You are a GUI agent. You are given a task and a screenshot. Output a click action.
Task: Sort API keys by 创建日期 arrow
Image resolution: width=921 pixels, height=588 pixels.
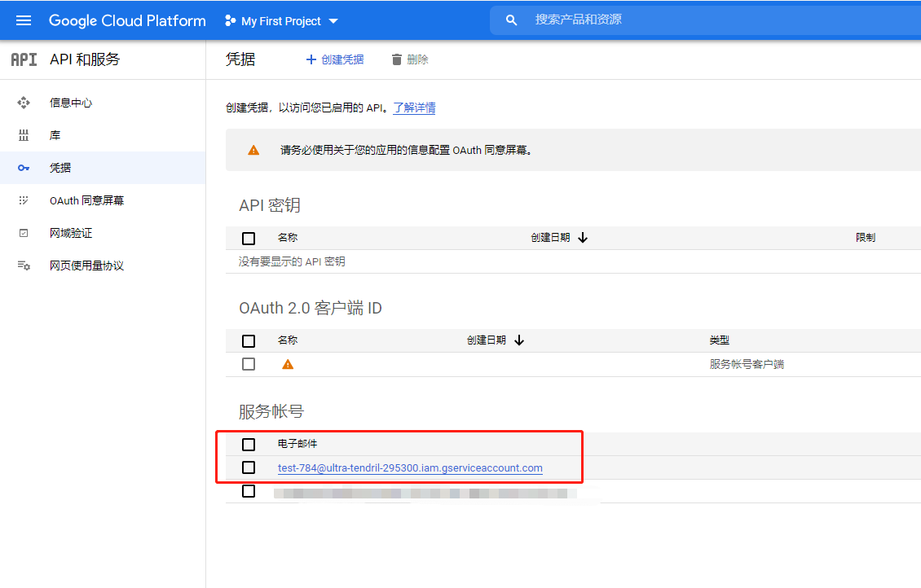coord(583,238)
